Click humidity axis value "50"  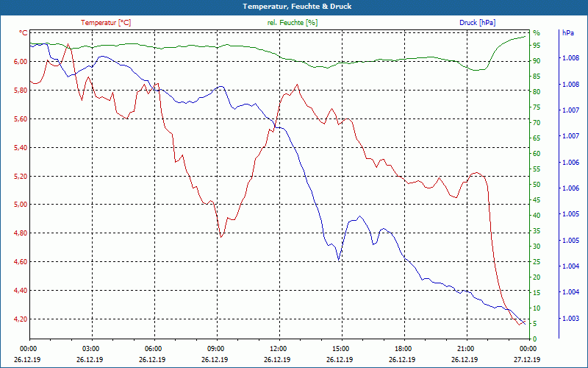click(537, 185)
